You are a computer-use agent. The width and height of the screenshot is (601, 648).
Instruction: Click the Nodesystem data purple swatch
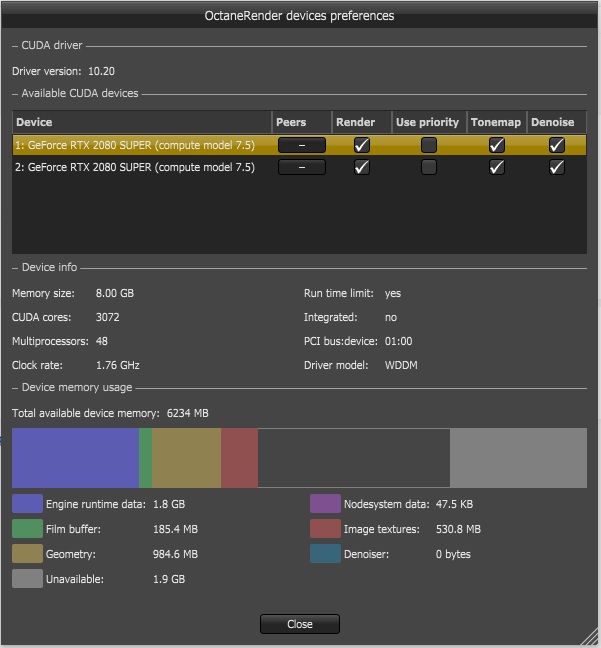coord(325,504)
